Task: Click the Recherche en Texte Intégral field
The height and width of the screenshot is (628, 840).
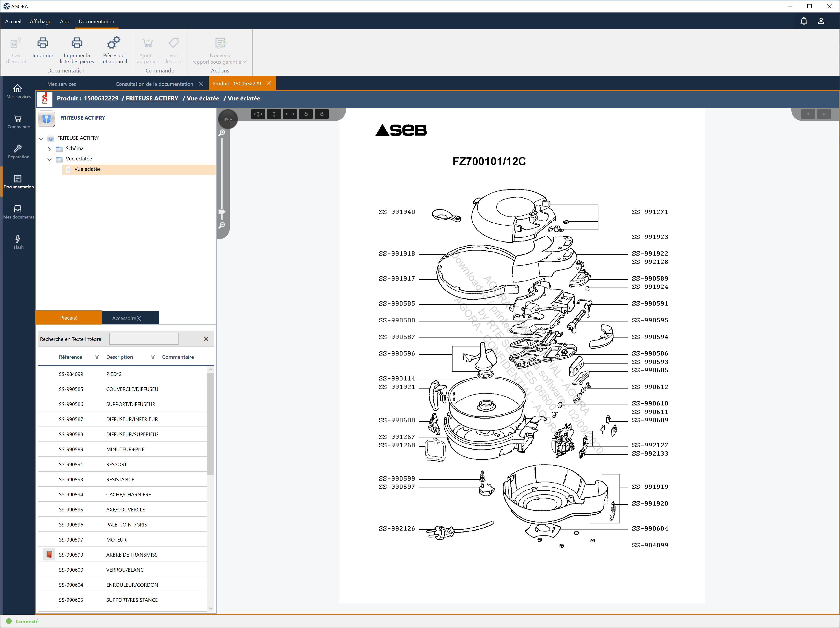Action: tap(143, 339)
